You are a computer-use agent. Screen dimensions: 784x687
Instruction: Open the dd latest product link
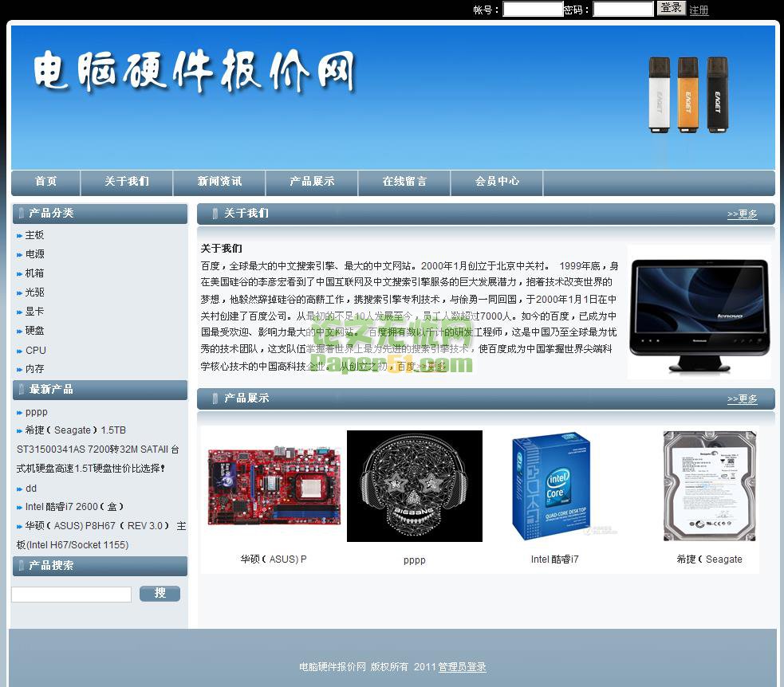[x=31, y=488]
